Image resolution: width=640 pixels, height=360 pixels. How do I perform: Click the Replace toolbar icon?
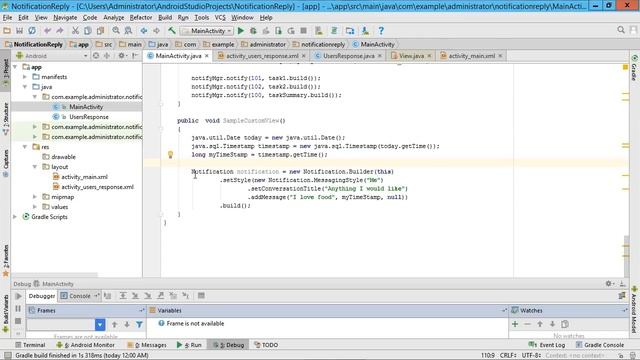128,31
